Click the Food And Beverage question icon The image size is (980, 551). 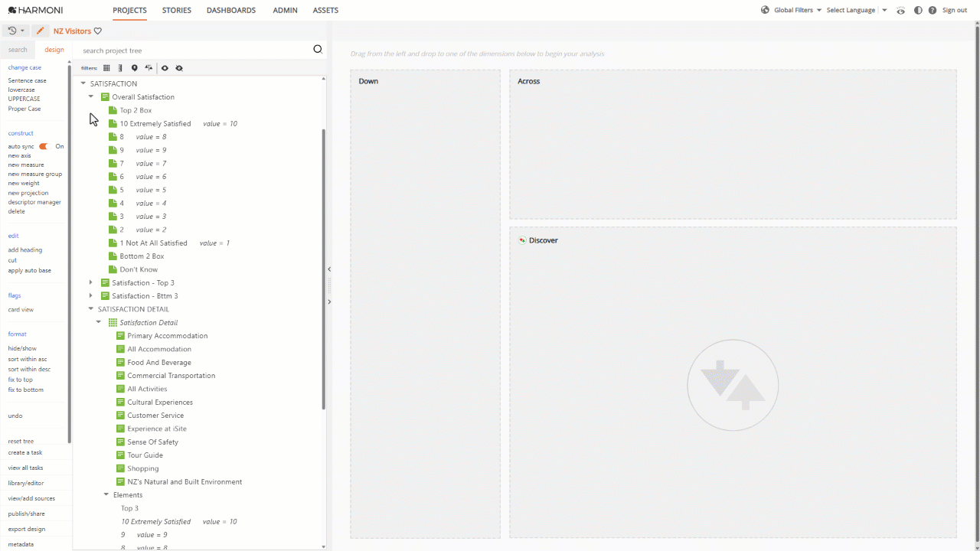tap(120, 362)
